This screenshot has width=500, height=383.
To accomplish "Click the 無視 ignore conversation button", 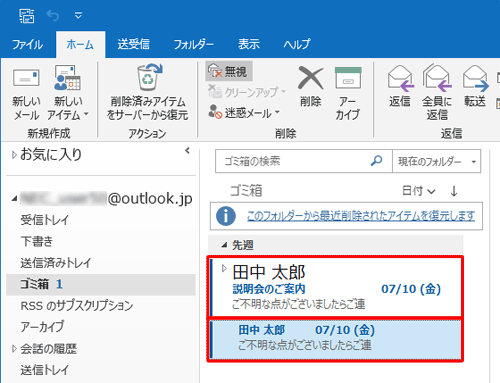I will click(x=228, y=71).
